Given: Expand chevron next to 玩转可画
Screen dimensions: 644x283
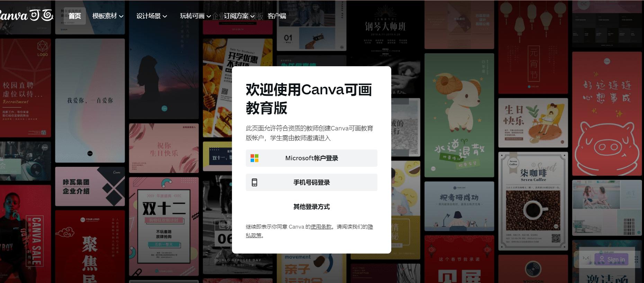Looking at the screenshot, I should [209, 16].
